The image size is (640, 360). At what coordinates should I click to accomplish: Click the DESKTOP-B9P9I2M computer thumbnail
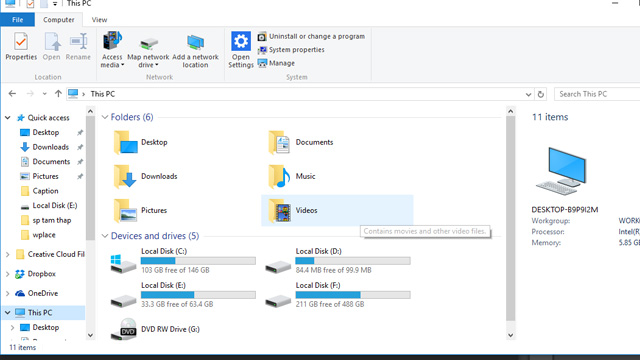tap(562, 172)
